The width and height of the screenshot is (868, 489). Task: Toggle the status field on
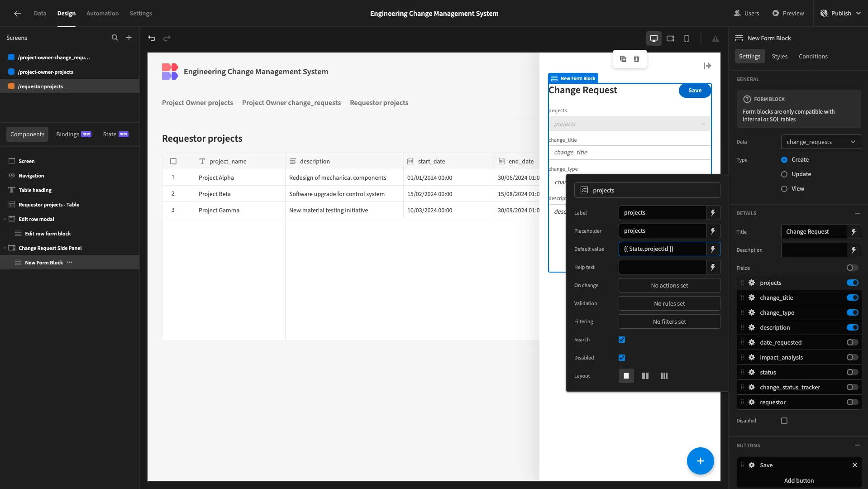click(853, 372)
